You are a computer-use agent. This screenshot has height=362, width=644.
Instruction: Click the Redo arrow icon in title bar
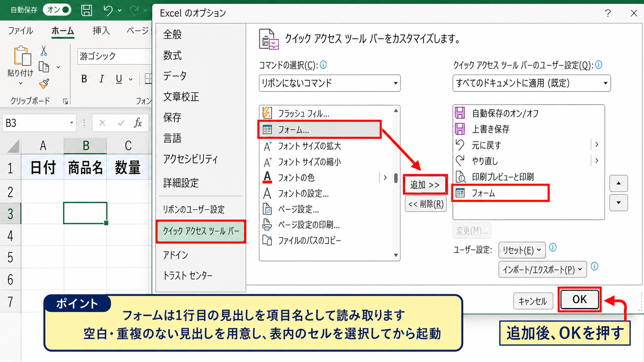(x=134, y=10)
